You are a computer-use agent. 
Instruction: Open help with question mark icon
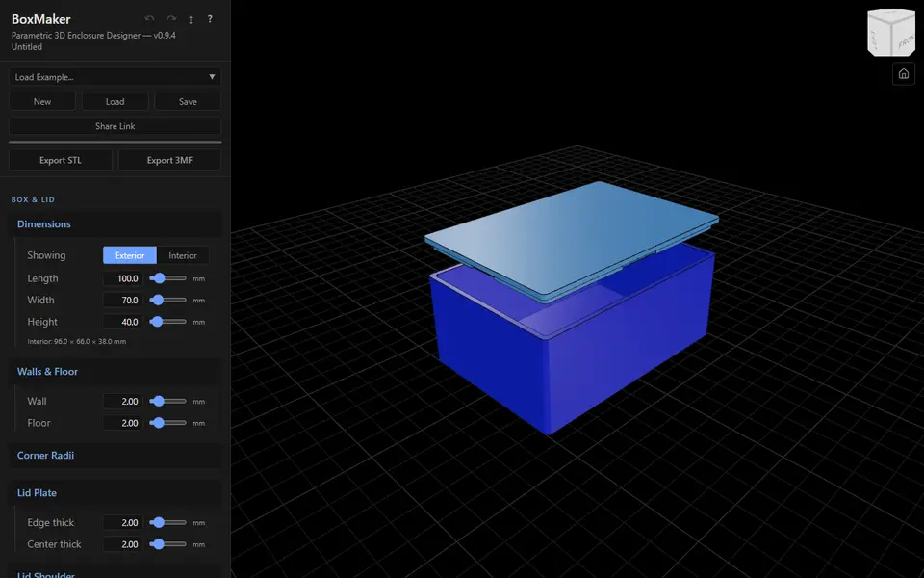[x=210, y=19]
